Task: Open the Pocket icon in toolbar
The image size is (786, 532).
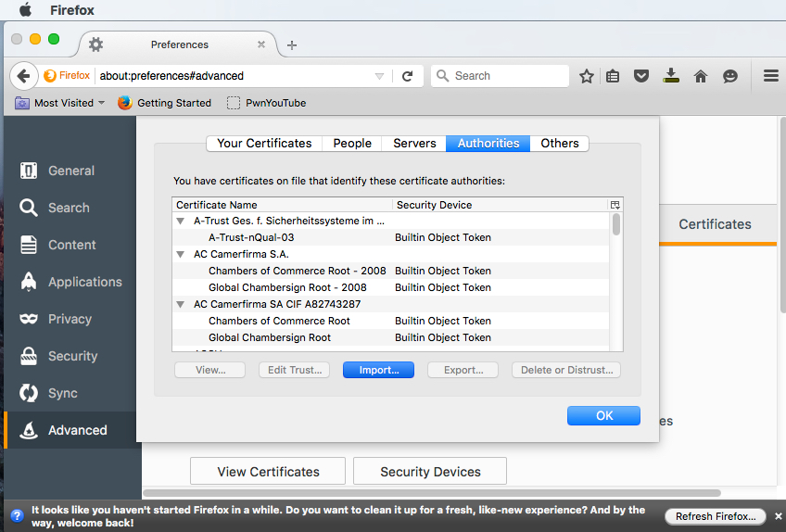Action: [641, 76]
